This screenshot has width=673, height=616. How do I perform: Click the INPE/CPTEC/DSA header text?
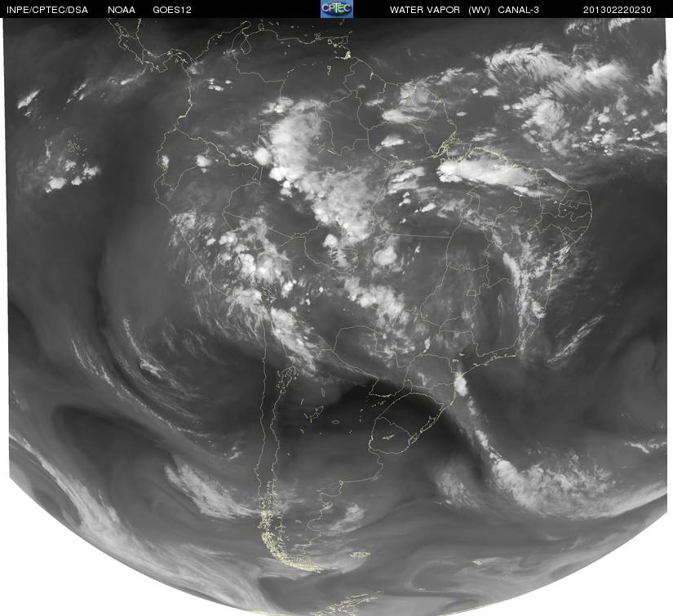tap(47, 10)
